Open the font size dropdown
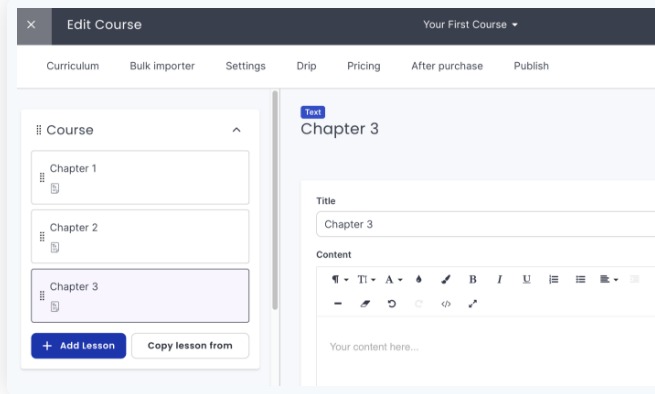This screenshot has width=655, height=394. click(x=366, y=279)
